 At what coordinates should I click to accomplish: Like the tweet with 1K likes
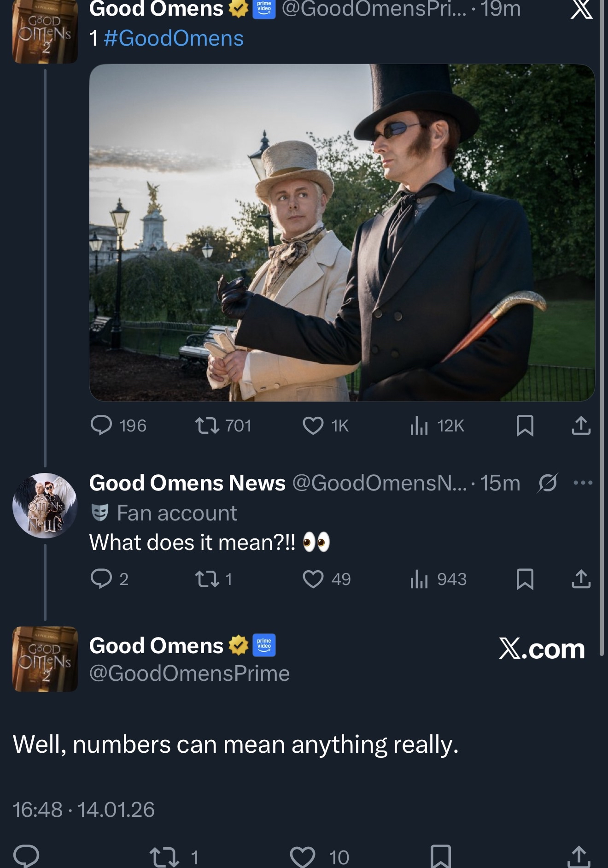(313, 425)
